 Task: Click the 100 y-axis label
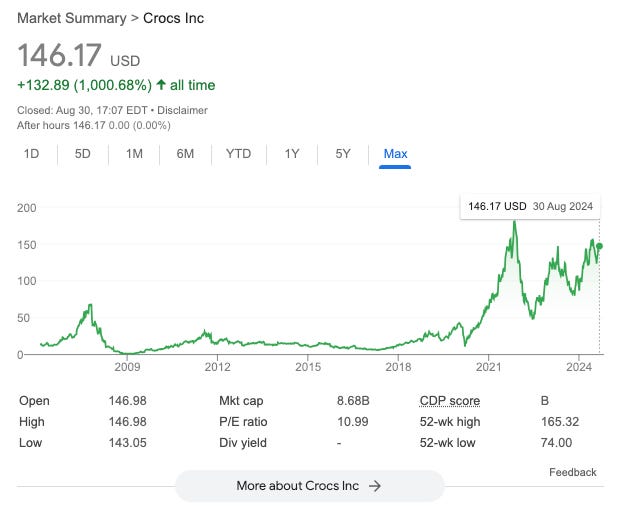[x=26, y=281]
